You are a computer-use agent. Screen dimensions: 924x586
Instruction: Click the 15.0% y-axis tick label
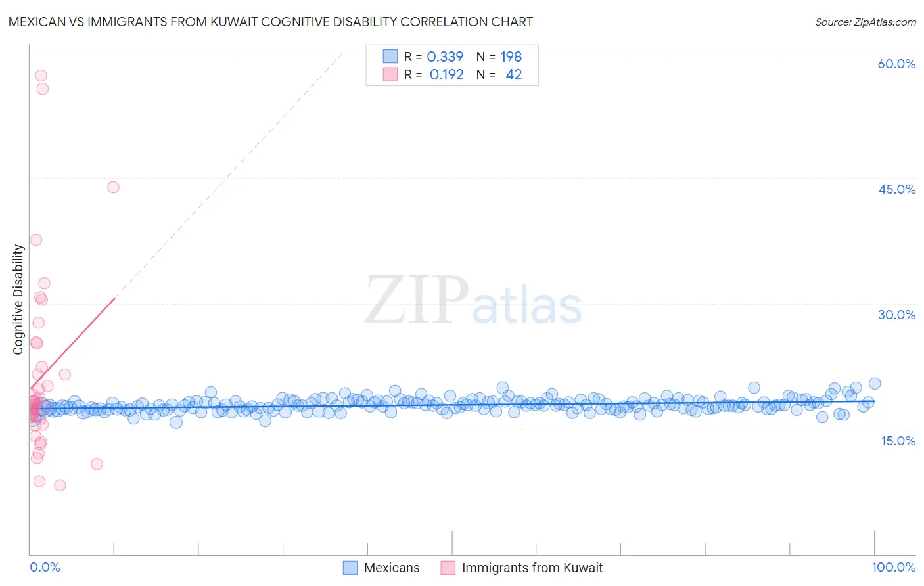click(x=898, y=441)
